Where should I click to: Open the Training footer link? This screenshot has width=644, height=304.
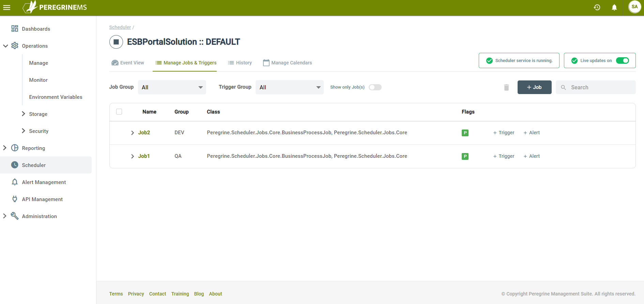180,294
